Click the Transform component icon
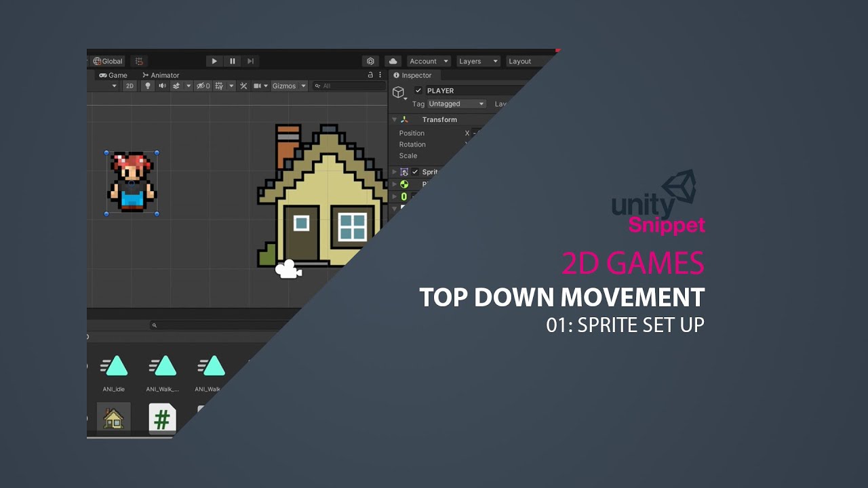Viewport: 868px width, 488px height. (405, 119)
